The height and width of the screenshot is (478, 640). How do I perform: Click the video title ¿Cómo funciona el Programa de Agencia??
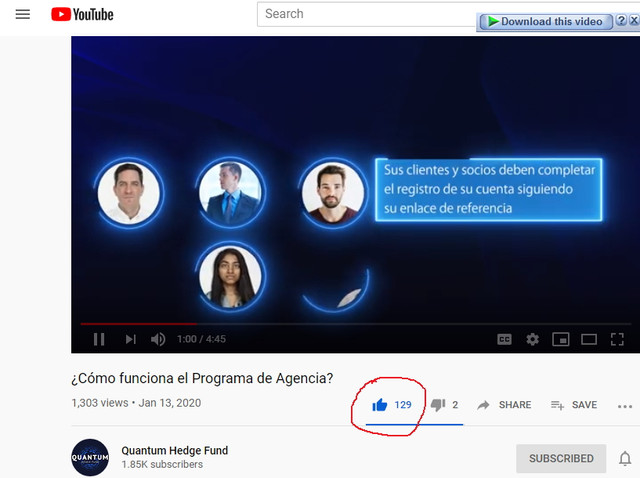[202, 378]
